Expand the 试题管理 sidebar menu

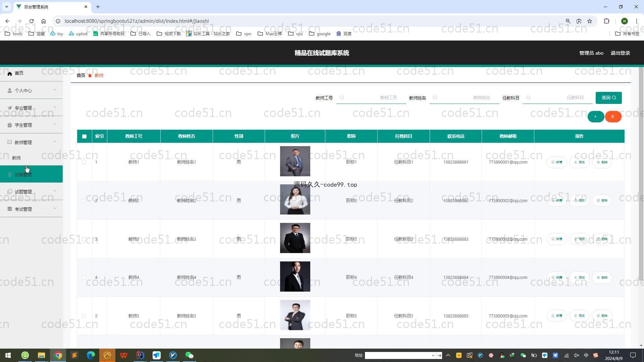coord(31,192)
